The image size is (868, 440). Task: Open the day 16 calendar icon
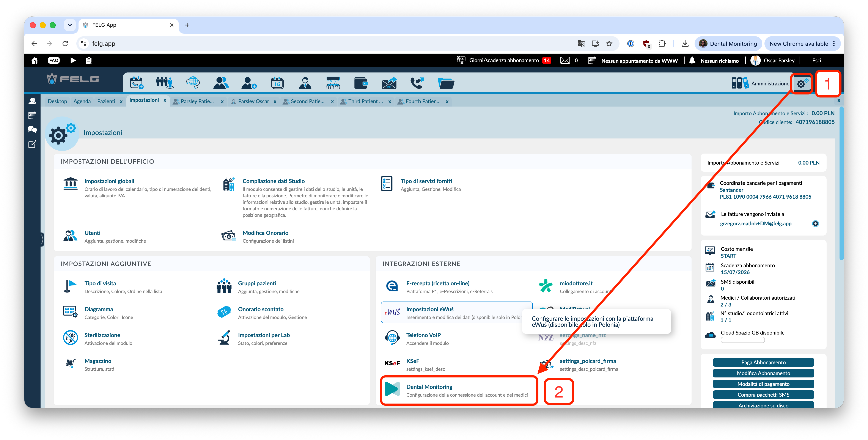pyautogui.click(x=277, y=83)
